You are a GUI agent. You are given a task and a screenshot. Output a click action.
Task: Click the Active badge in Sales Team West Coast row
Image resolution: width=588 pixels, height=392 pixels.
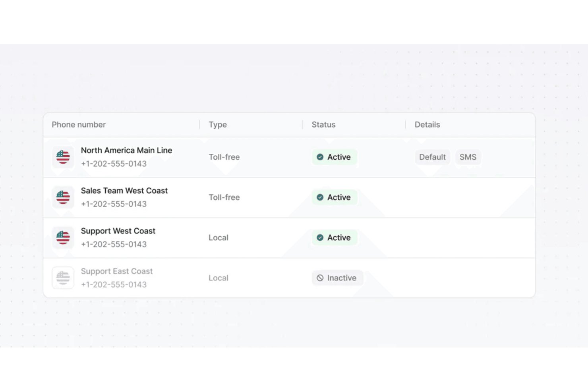point(334,197)
